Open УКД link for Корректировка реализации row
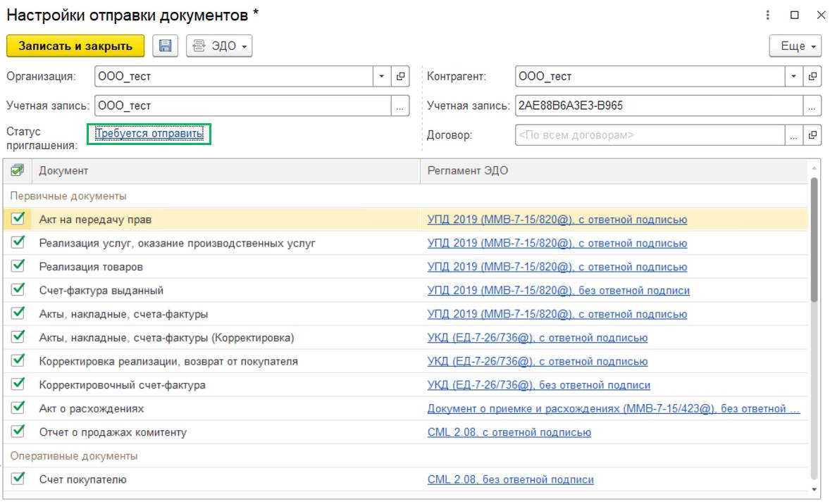830x504 pixels. tap(538, 361)
